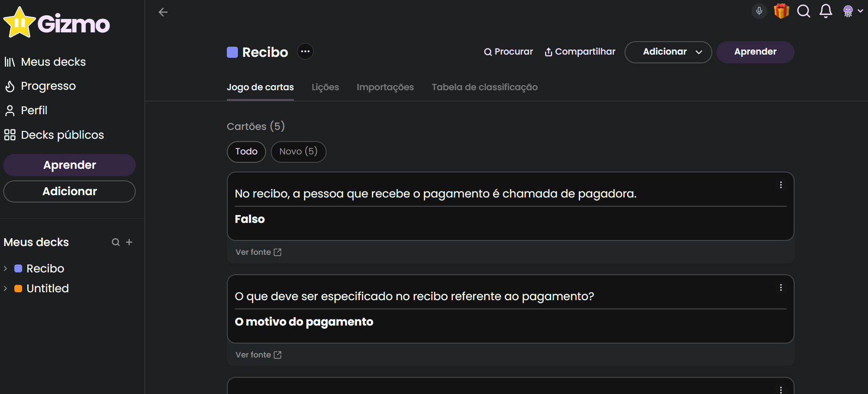868x394 pixels.
Task: Open the Adicionar dropdown in the Recibo deck header
Action: (x=668, y=52)
